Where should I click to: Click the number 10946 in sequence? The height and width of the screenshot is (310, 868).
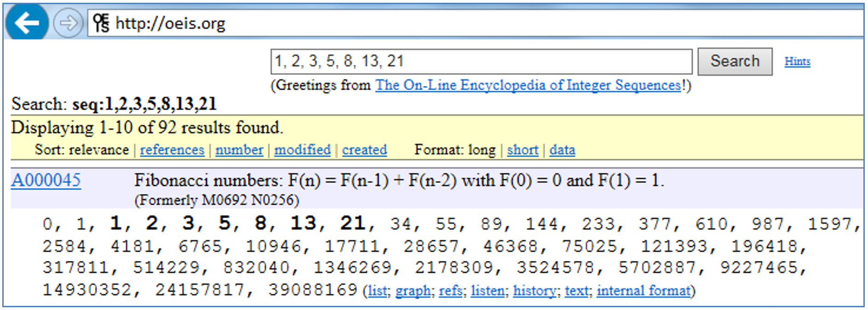pos(274,247)
